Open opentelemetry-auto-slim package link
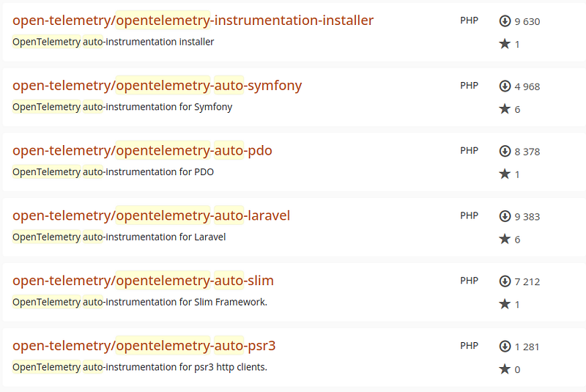586x392 pixels. (x=143, y=281)
